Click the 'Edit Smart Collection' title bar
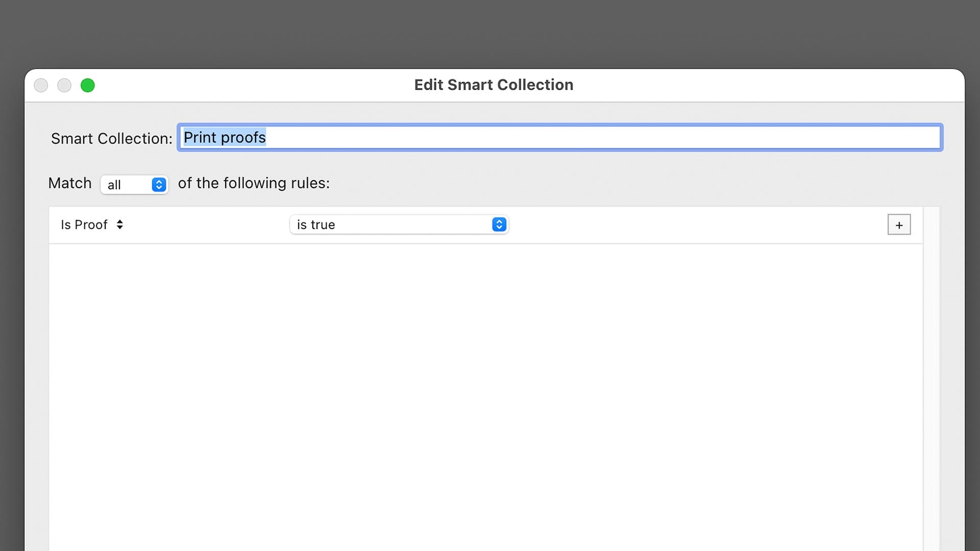The height and width of the screenshot is (551, 980). click(x=493, y=85)
